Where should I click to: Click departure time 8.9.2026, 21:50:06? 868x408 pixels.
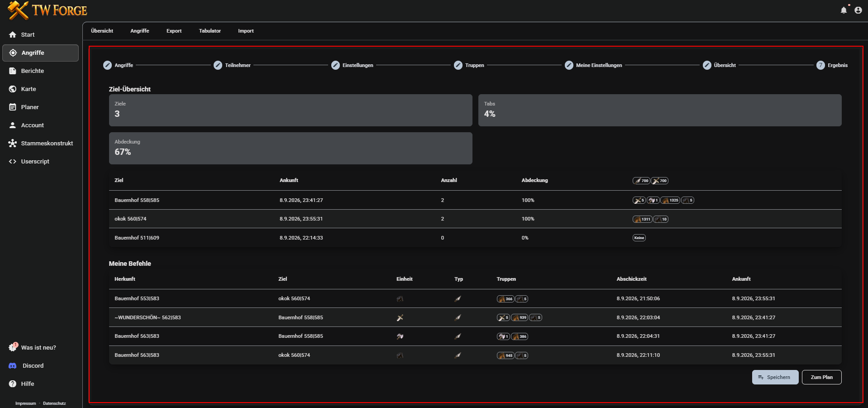(638, 298)
